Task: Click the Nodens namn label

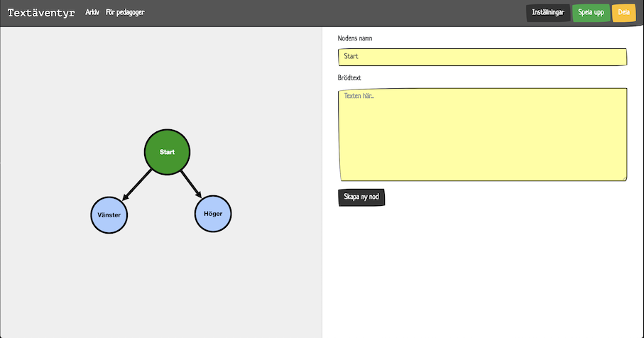Action: click(355, 38)
